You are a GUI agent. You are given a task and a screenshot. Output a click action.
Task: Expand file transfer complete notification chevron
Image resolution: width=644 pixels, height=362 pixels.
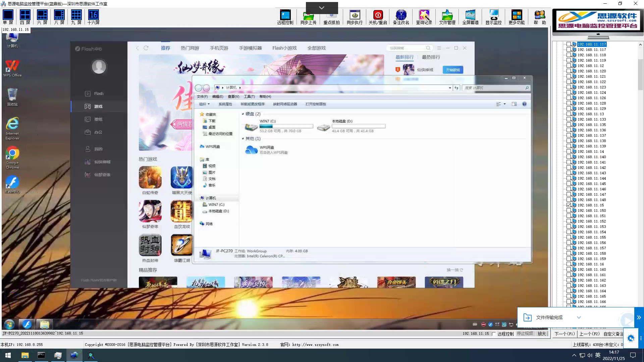point(579,317)
